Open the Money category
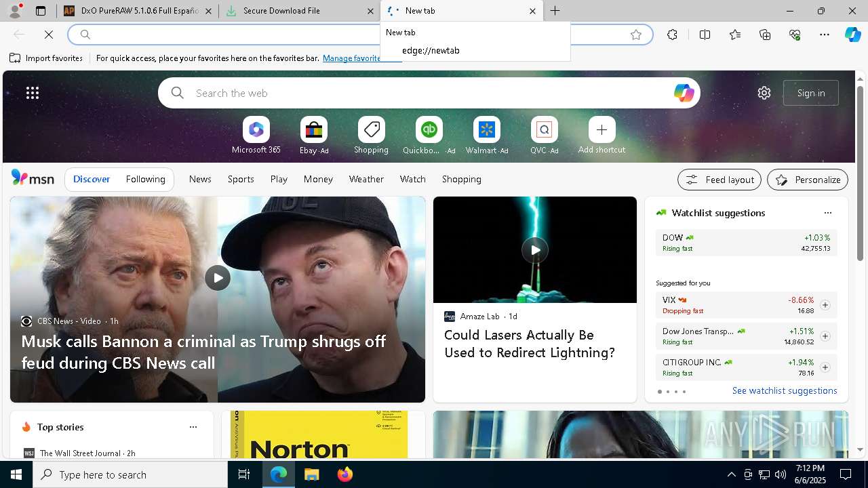 tap(318, 179)
